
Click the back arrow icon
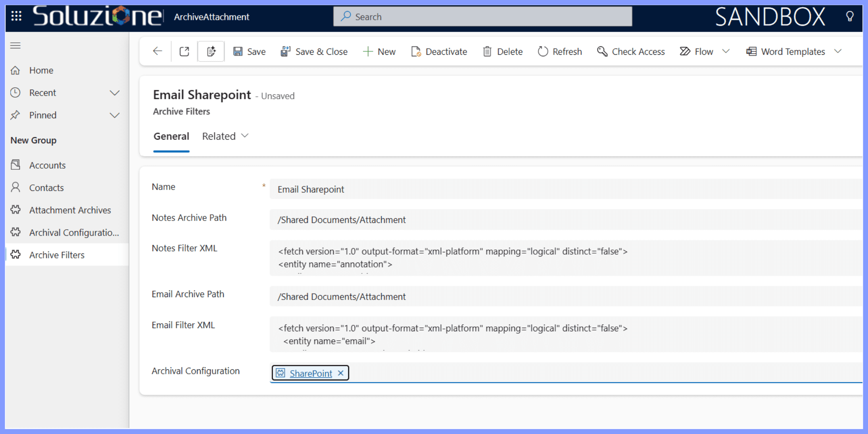coord(157,51)
